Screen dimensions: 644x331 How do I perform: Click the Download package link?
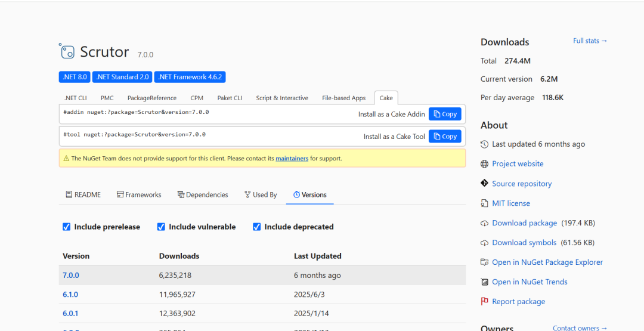(525, 223)
